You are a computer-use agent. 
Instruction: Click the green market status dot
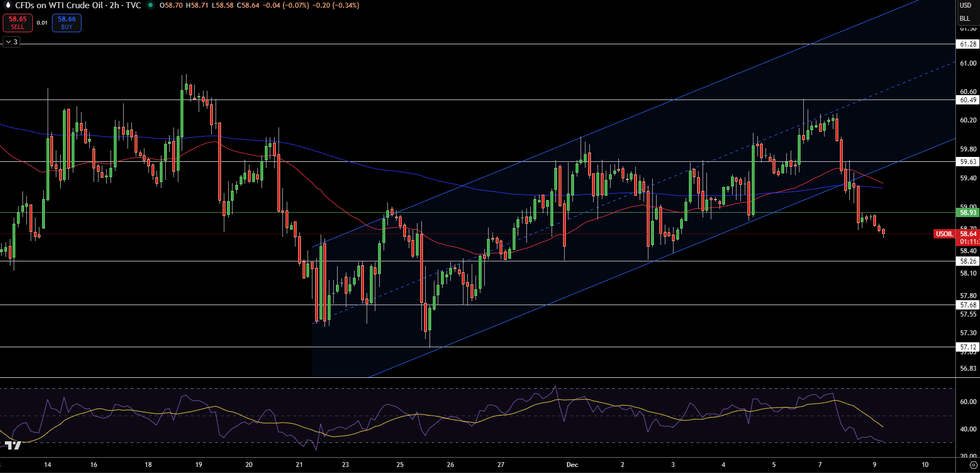[150, 5]
